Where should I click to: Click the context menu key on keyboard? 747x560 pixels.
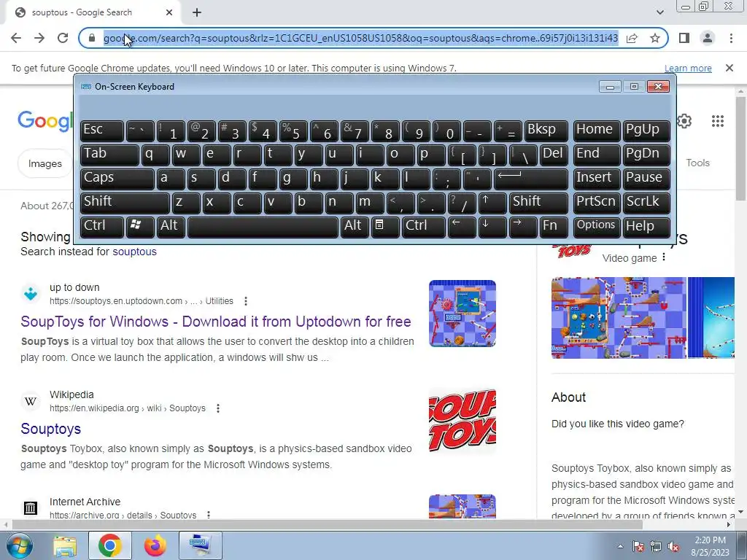coord(385,227)
